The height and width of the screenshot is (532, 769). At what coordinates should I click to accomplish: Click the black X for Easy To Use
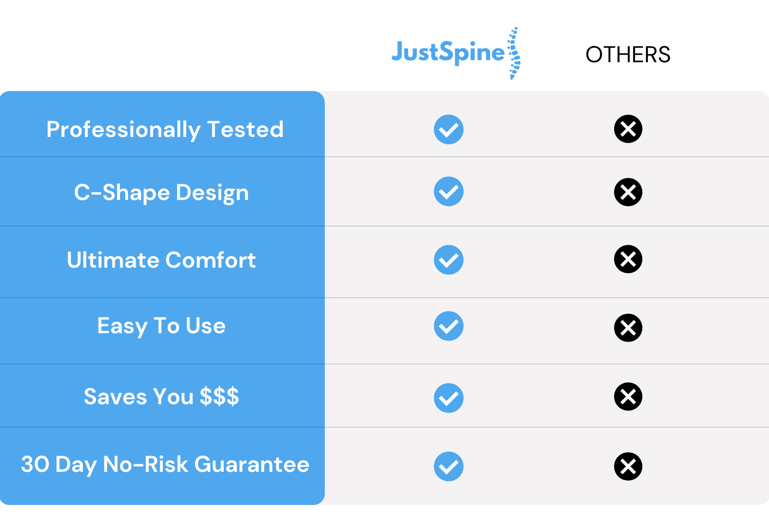(628, 328)
